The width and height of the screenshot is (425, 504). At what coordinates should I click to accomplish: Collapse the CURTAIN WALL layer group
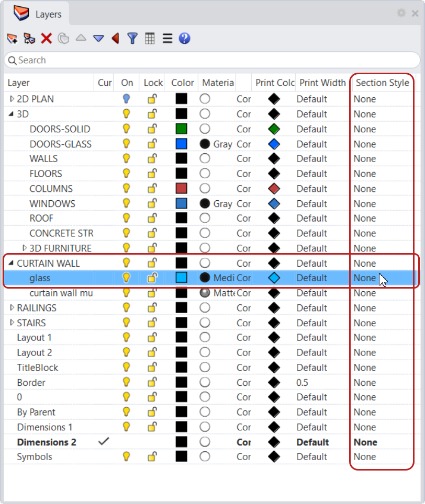pyautogui.click(x=12, y=263)
